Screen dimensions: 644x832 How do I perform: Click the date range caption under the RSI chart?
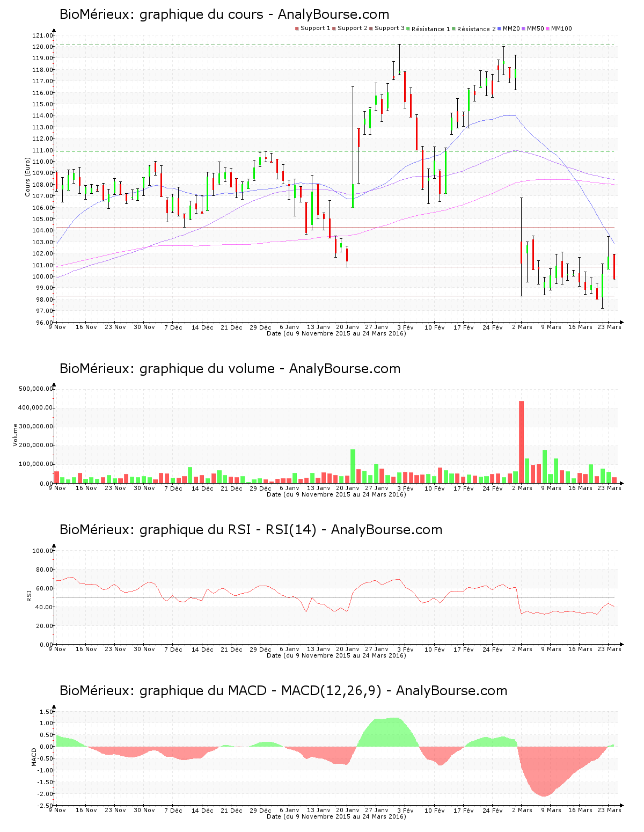(336, 655)
